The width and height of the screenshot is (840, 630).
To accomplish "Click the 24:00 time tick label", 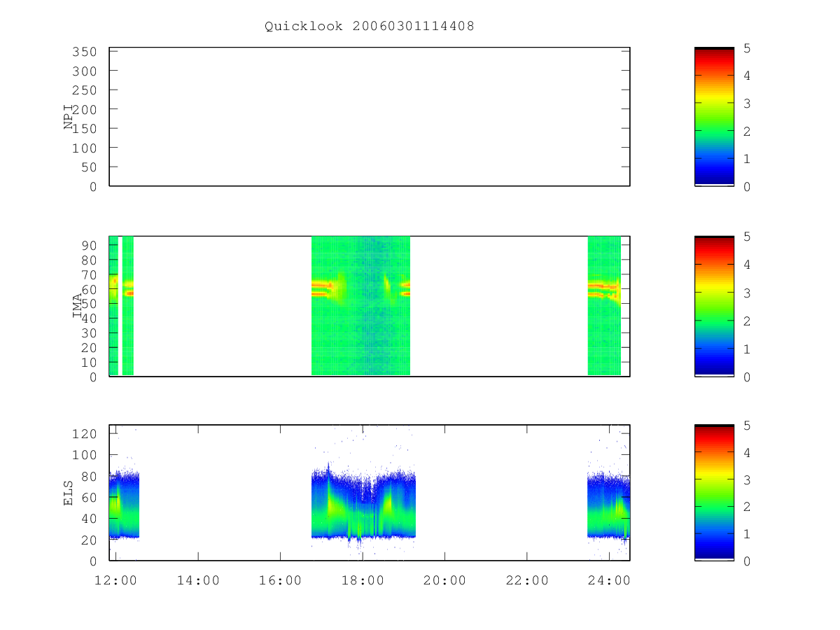I will (609, 580).
